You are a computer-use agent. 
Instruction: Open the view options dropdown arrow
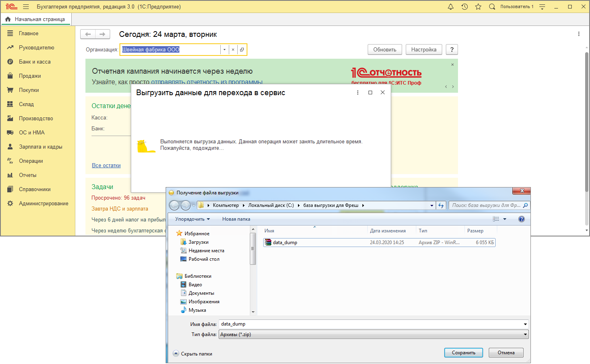(505, 219)
